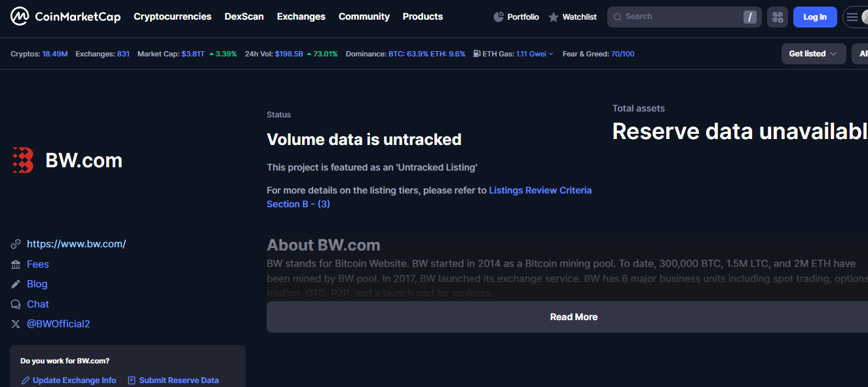Click the 'Total assets' label

(639, 108)
